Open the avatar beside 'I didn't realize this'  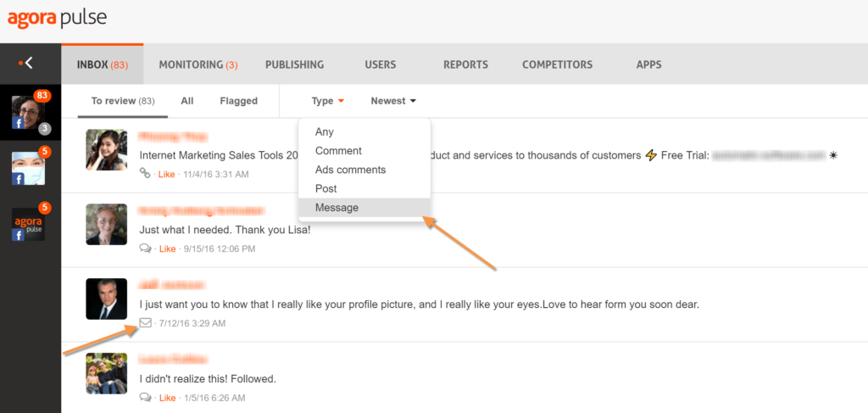107,373
